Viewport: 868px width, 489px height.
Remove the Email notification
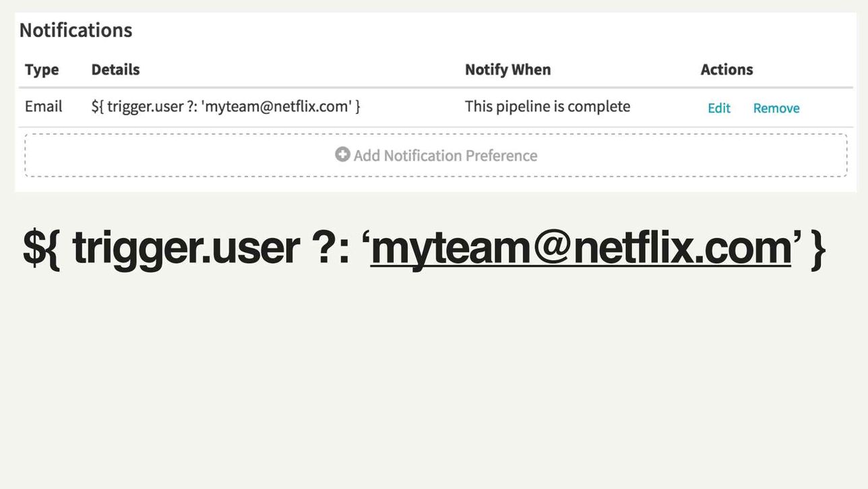(x=776, y=108)
